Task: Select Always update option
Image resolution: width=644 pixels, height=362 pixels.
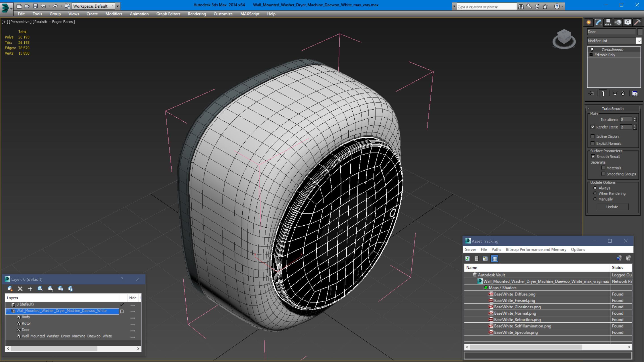Action: click(x=595, y=188)
